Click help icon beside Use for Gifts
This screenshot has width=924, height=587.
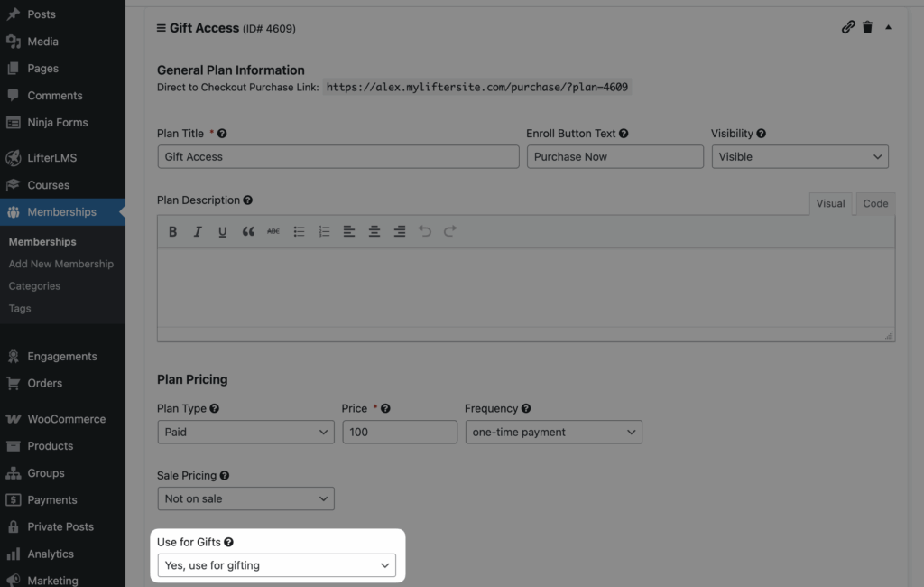(x=229, y=543)
